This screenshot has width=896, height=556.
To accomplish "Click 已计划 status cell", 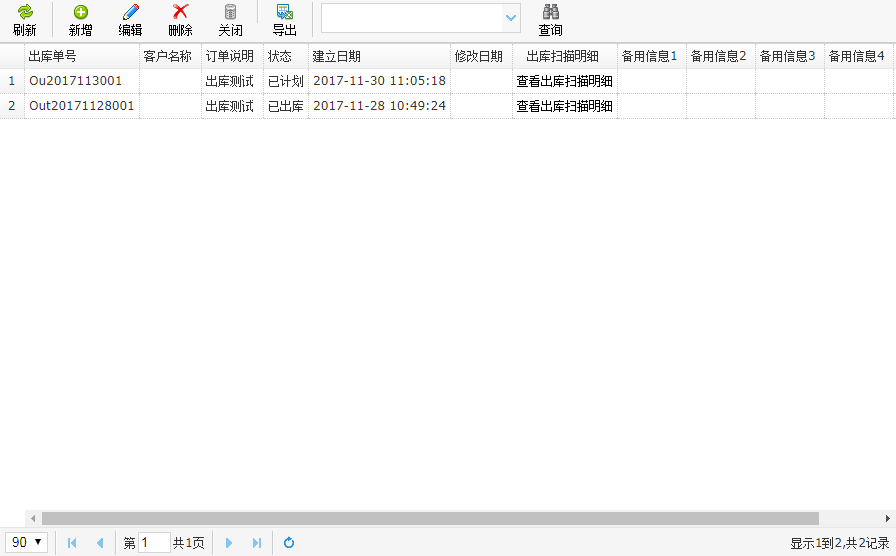I will tap(286, 81).
